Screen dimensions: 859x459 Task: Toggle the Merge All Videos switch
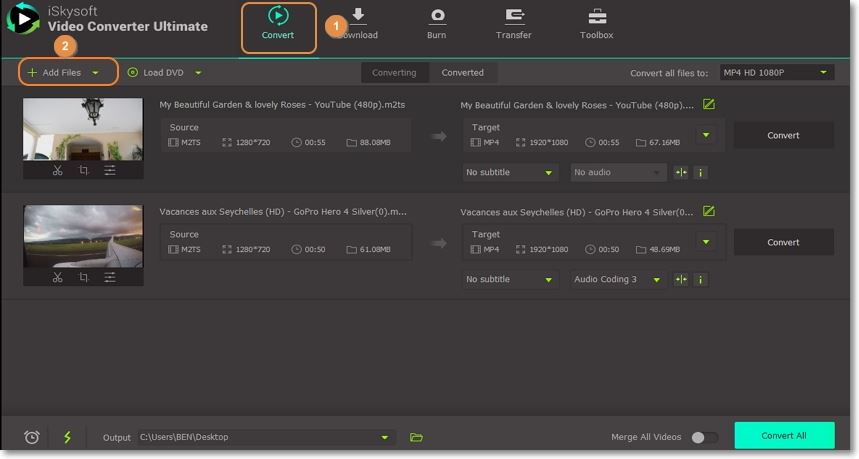pyautogui.click(x=704, y=437)
